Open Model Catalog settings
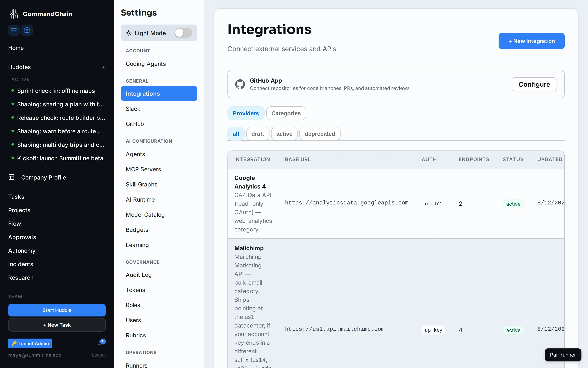Viewport: 588px width, 368px height. pyautogui.click(x=159, y=215)
